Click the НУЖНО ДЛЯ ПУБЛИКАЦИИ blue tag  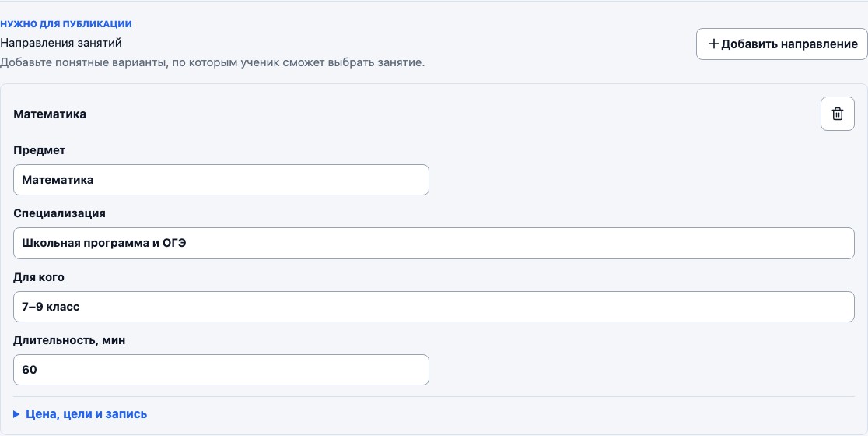(x=66, y=24)
